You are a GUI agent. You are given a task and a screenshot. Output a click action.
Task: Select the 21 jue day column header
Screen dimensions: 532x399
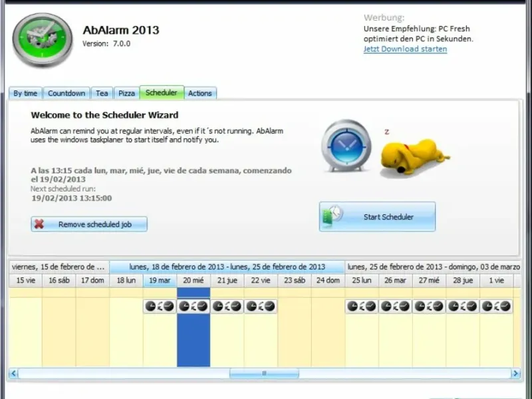tap(227, 281)
